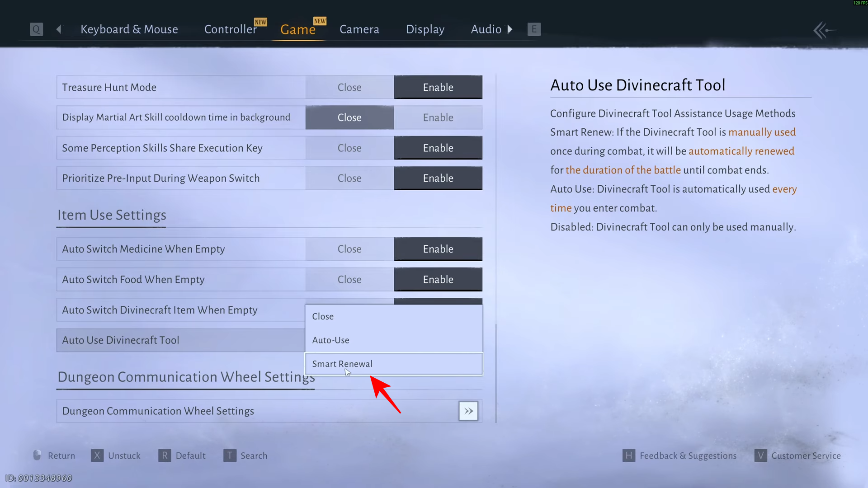Image resolution: width=868 pixels, height=488 pixels.
Task: Click the left arrow beside Keyboard & Mouse
Action: tap(59, 29)
